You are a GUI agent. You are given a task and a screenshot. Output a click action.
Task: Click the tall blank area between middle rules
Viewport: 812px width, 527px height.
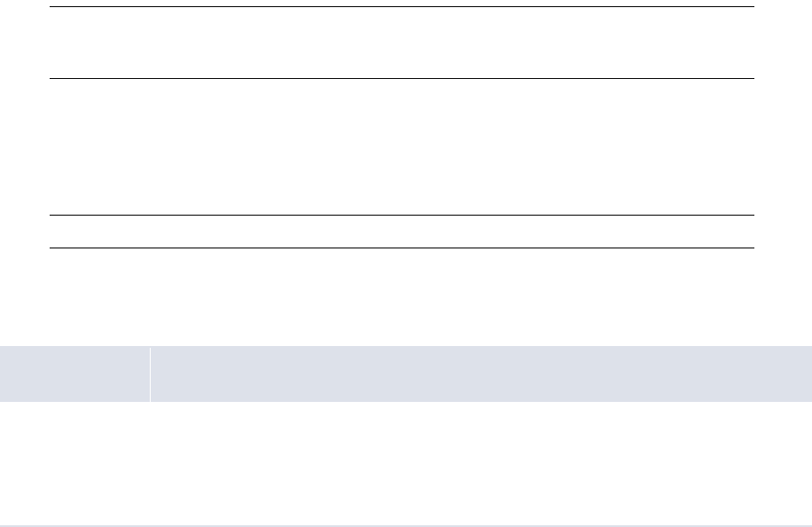pyautogui.click(x=401, y=146)
